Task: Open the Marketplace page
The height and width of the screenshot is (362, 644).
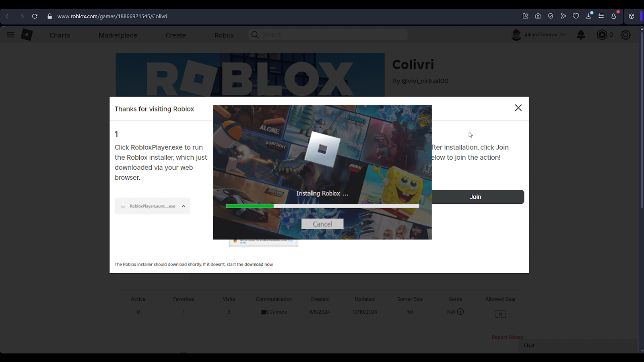Action: [118, 35]
